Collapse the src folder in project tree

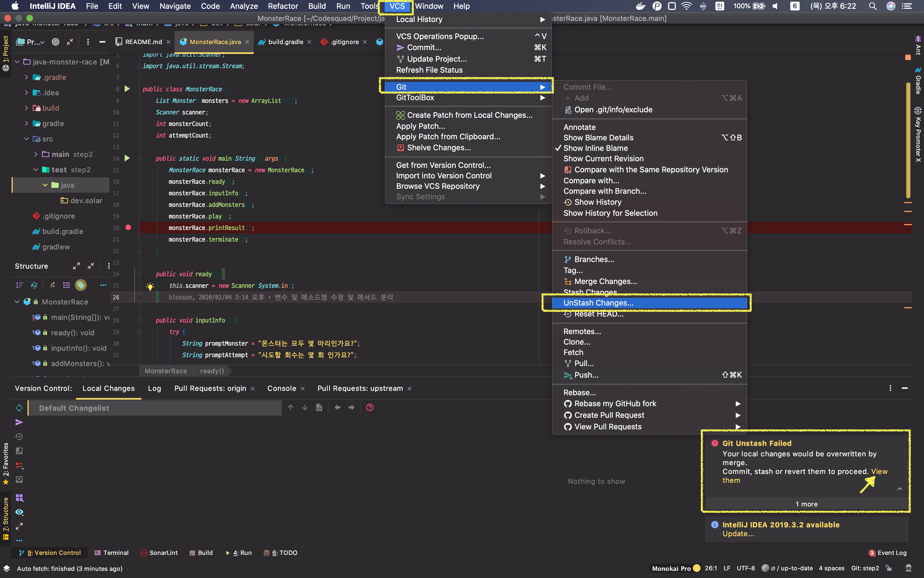26,139
